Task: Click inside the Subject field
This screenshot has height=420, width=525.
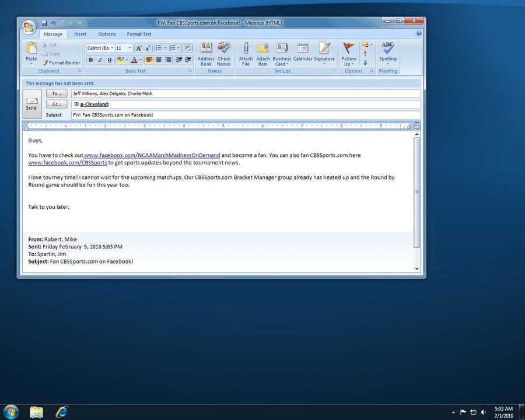Action: point(246,115)
